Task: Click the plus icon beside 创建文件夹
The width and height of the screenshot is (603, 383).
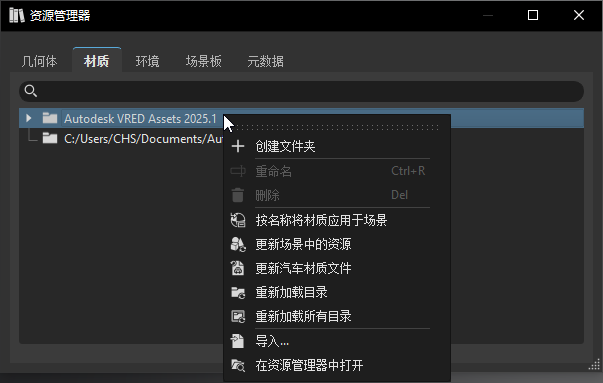Action: pyautogui.click(x=238, y=146)
